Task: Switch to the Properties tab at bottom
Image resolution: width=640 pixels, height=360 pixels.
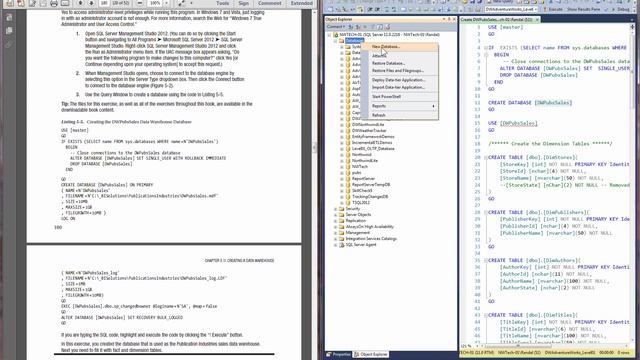Action: point(338,355)
